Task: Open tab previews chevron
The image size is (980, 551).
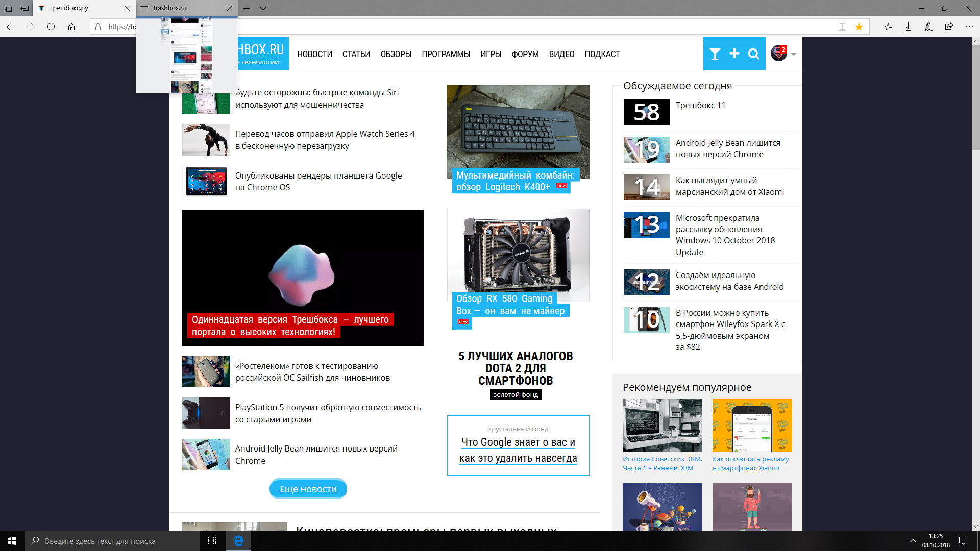Action: (x=263, y=8)
